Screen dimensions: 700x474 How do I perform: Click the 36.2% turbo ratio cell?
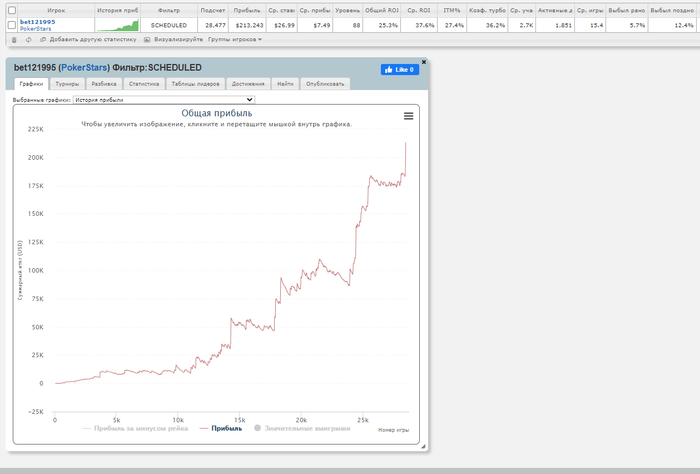tap(488, 25)
